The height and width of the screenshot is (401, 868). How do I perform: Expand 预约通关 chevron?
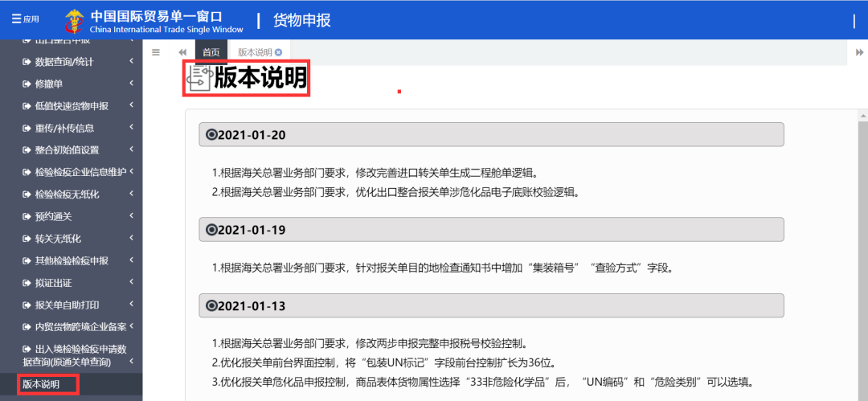point(131,215)
